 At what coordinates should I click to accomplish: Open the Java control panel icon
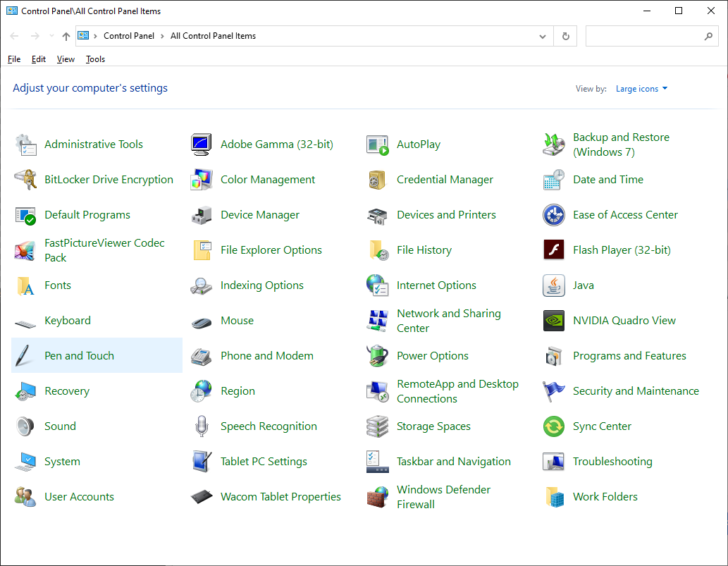point(554,285)
